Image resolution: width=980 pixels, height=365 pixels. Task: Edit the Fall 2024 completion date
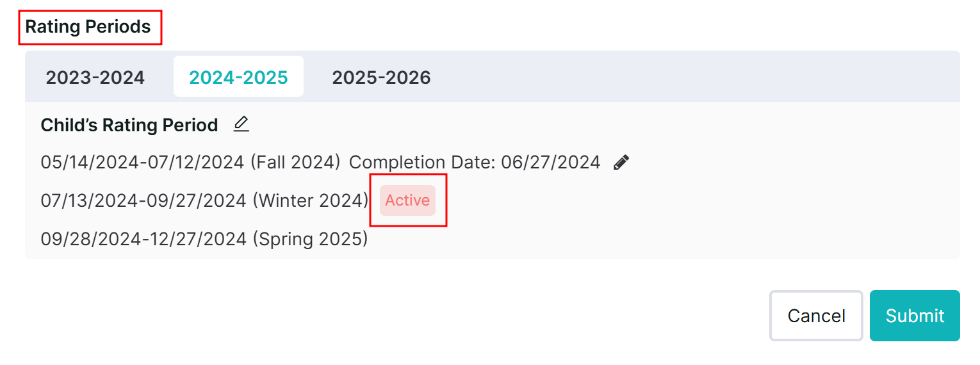[621, 163]
